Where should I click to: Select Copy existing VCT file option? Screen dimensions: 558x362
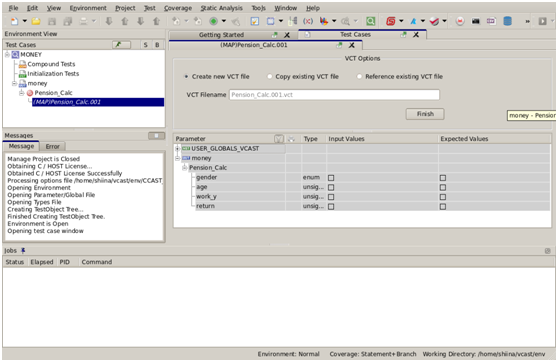point(269,77)
